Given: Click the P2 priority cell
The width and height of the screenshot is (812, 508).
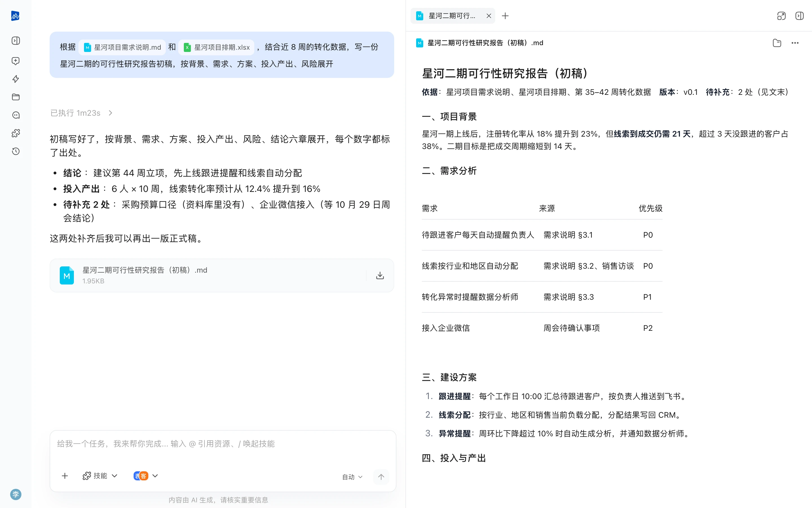Looking at the screenshot, I should 648,328.
